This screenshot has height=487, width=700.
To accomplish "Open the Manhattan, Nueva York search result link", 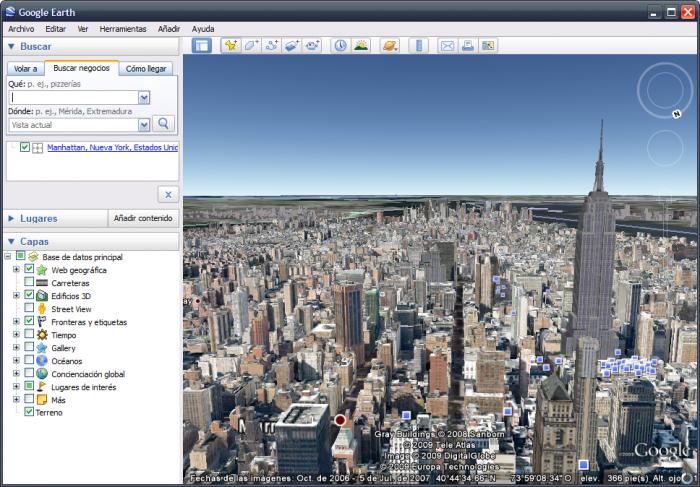I will pos(112,147).
